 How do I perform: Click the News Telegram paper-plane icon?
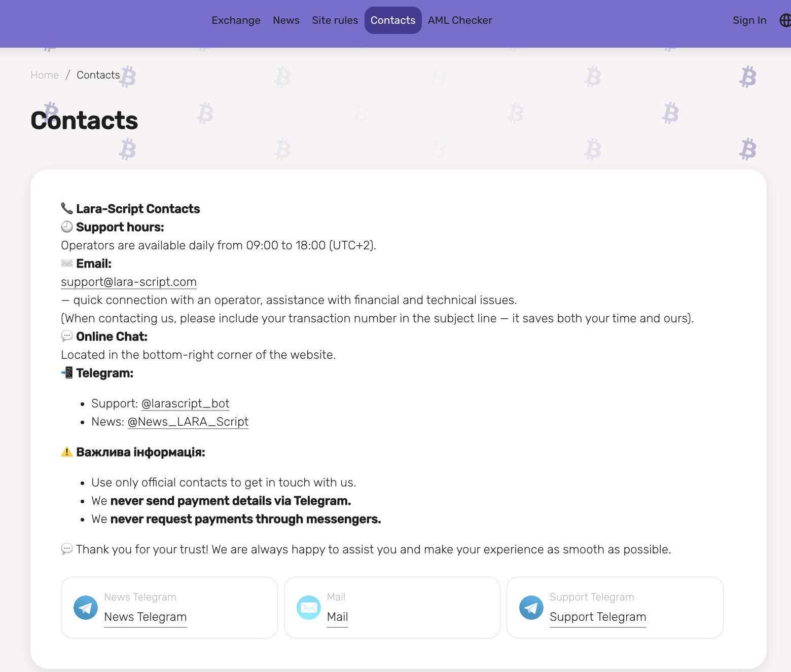click(x=86, y=607)
